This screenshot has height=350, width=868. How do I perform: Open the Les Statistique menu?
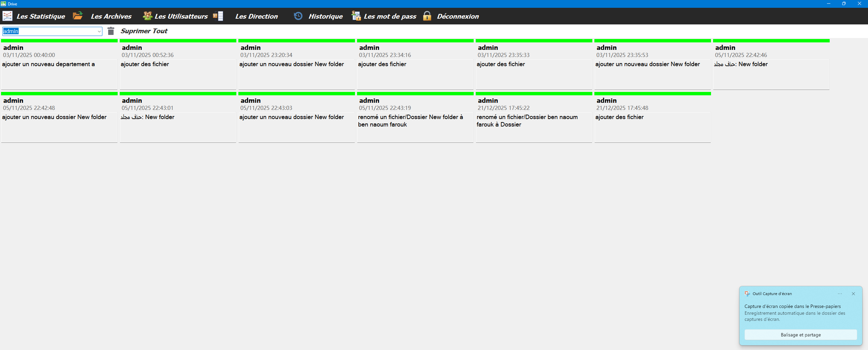pyautogui.click(x=41, y=16)
